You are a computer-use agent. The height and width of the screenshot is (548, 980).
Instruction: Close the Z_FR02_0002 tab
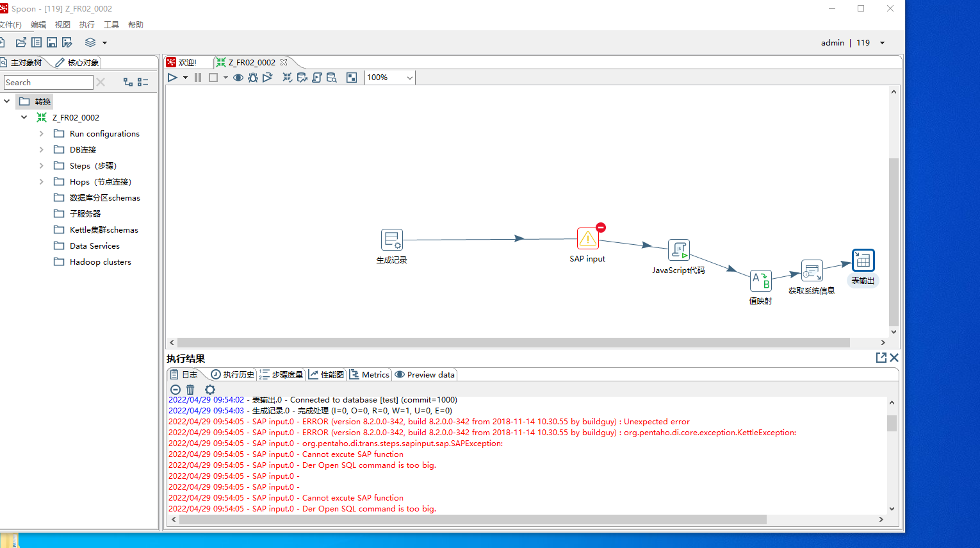(x=284, y=62)
